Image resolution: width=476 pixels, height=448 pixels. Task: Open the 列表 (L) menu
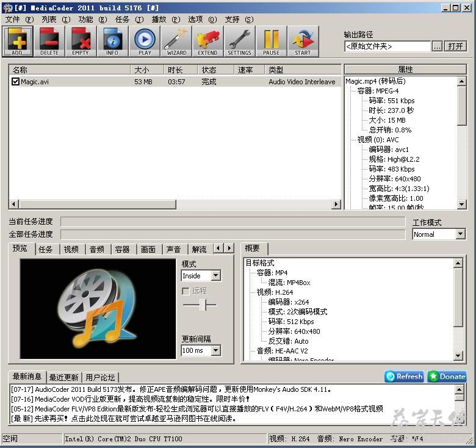(56, 20)
